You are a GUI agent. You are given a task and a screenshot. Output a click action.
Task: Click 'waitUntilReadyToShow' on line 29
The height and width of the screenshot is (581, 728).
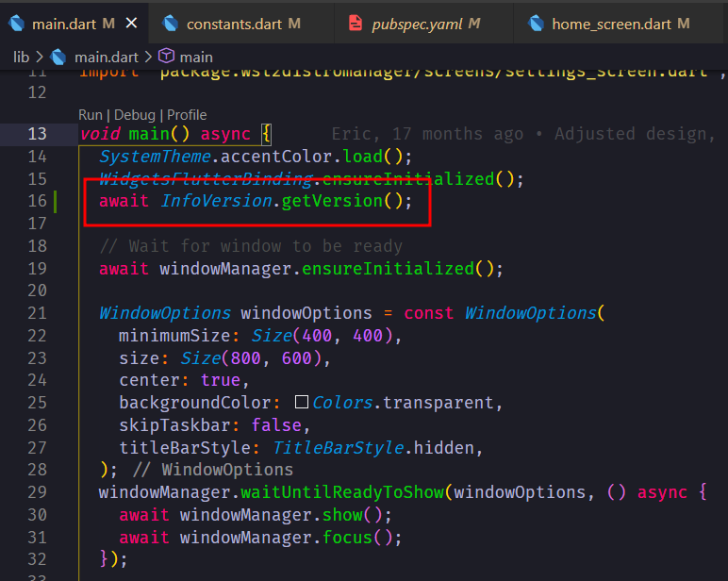(x=342, y=492)
